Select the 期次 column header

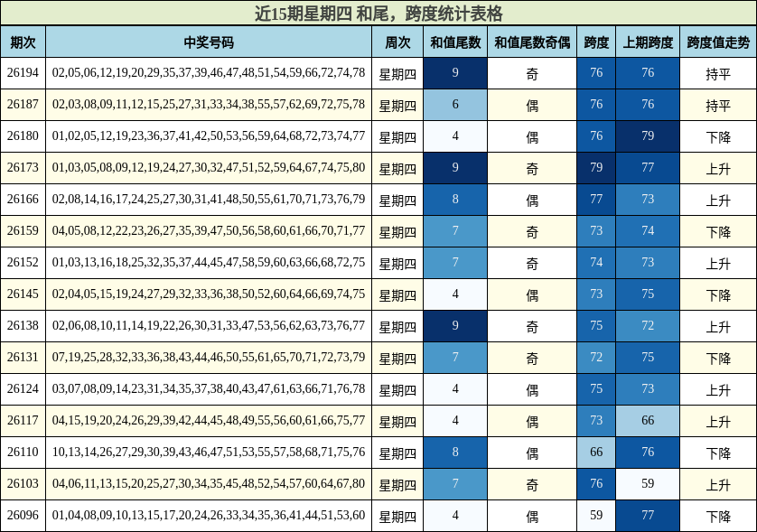click(23, 42)
